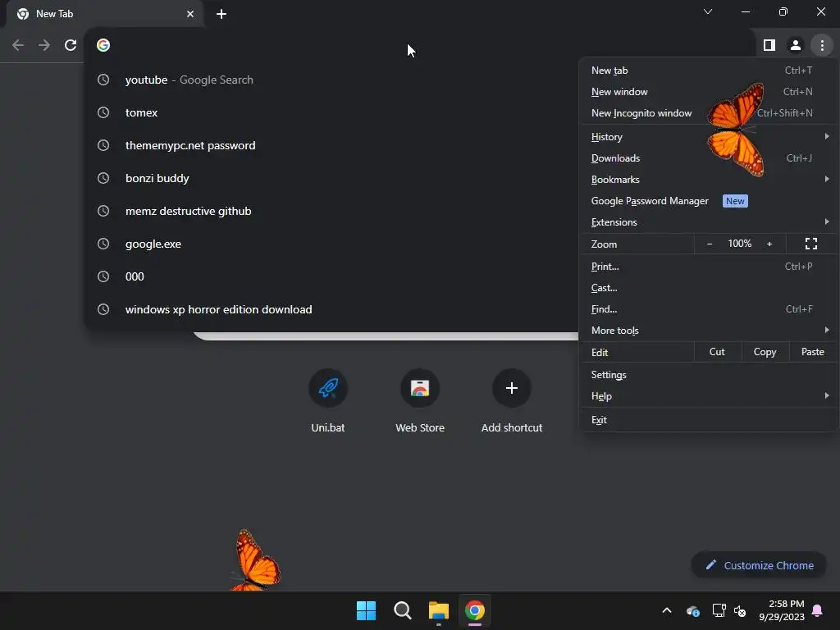Choose Print from the menu

(x=709, y=267)
